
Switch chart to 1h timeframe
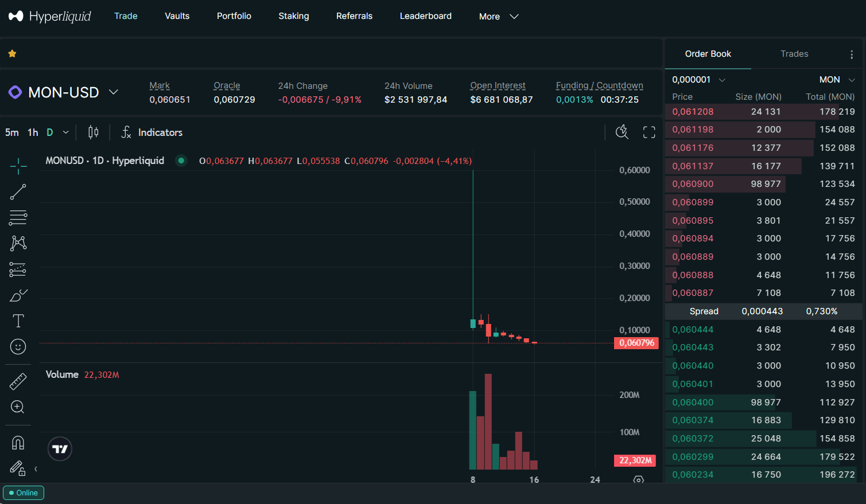point(33,132)
